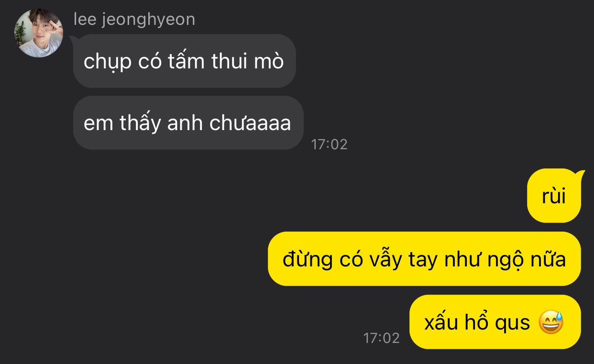Select the yellow 'rùi' message bubble
This screenshot has width=594, height=364.
554,196
